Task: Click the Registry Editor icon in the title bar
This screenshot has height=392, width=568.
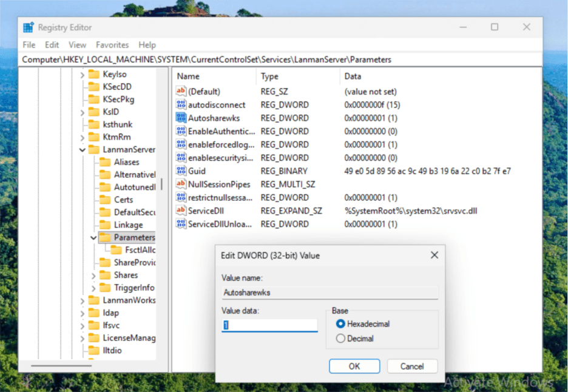Action: pos(27,27)
